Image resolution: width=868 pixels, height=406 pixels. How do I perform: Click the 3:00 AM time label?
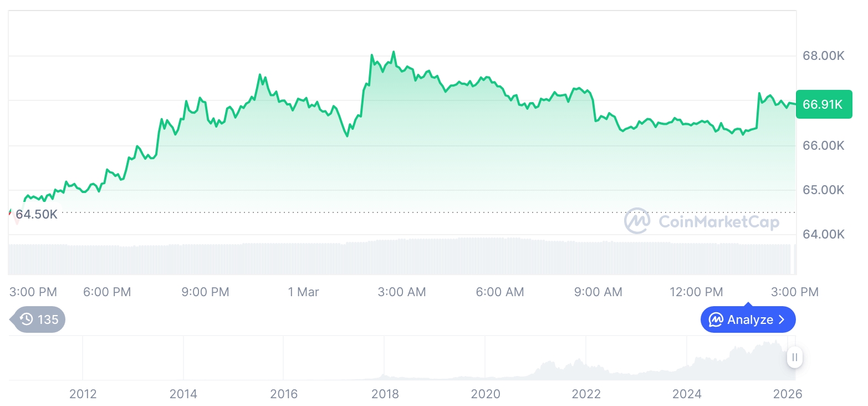[x=402, y=291]
